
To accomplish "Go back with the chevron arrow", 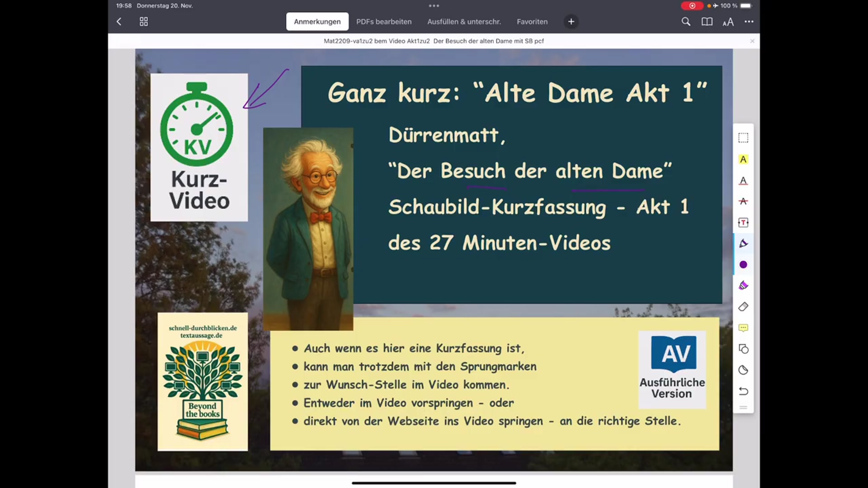I will [119, 21].
